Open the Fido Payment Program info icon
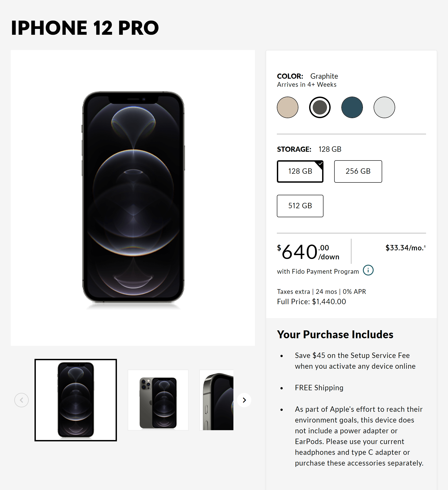Viewport: 448px width, 490px height. coord(368,270)
